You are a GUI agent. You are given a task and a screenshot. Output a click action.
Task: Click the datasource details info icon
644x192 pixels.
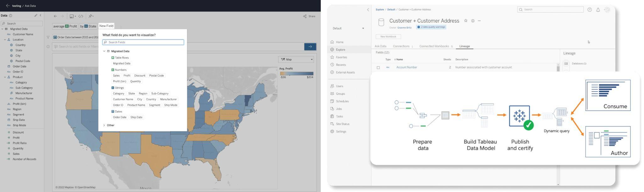[x=473, y=21]
